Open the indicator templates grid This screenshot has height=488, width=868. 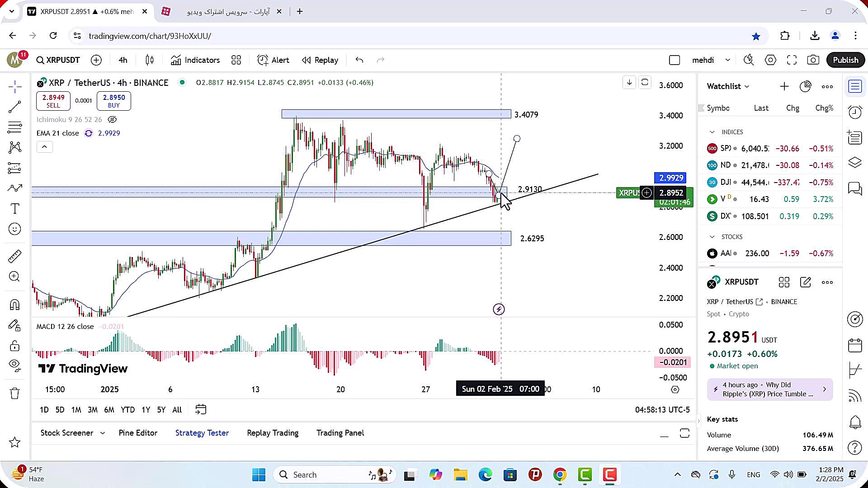tap(236, 60)
